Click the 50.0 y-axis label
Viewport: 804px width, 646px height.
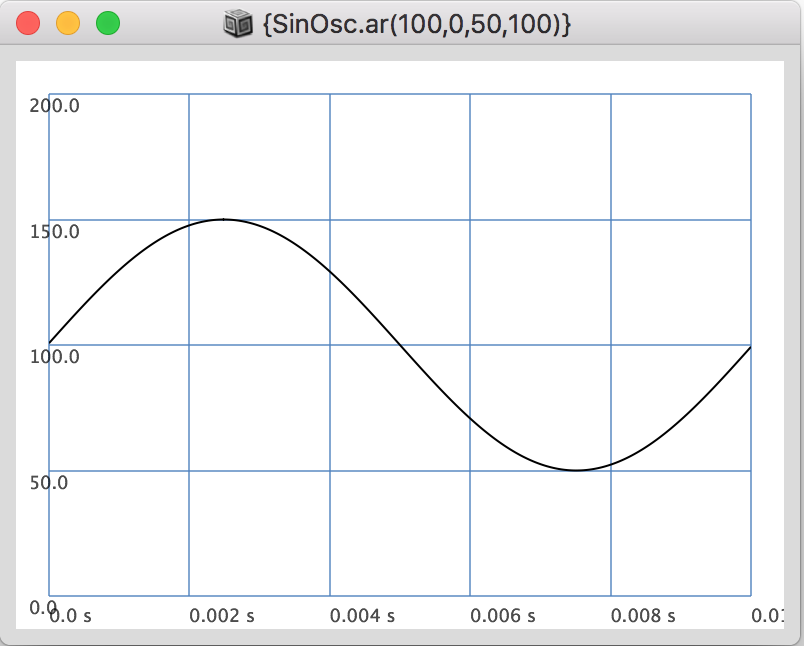pos(49,482)
